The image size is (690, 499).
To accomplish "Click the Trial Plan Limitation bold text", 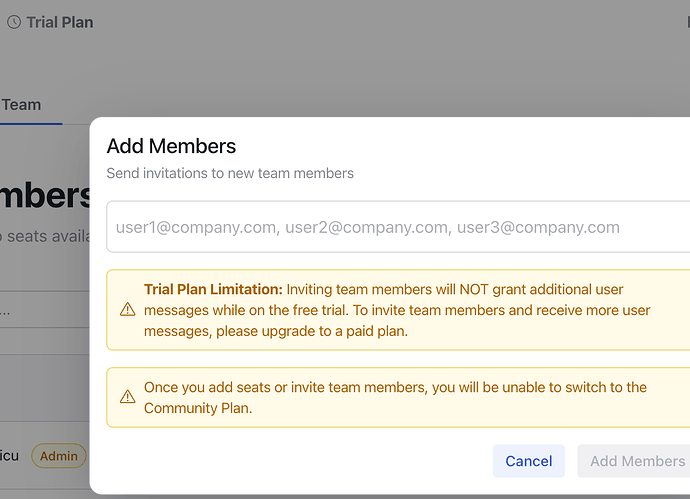I will pos(213,289).
